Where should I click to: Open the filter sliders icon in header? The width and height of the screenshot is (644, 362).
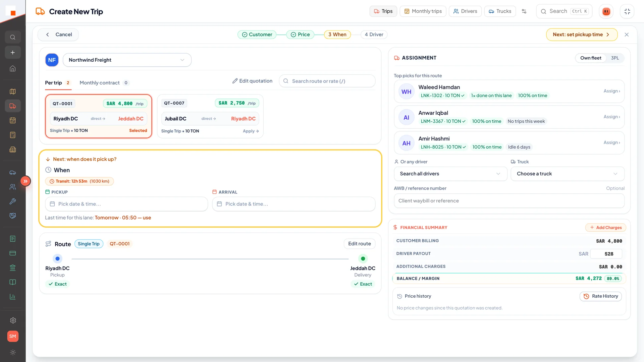tap(524, 11)
